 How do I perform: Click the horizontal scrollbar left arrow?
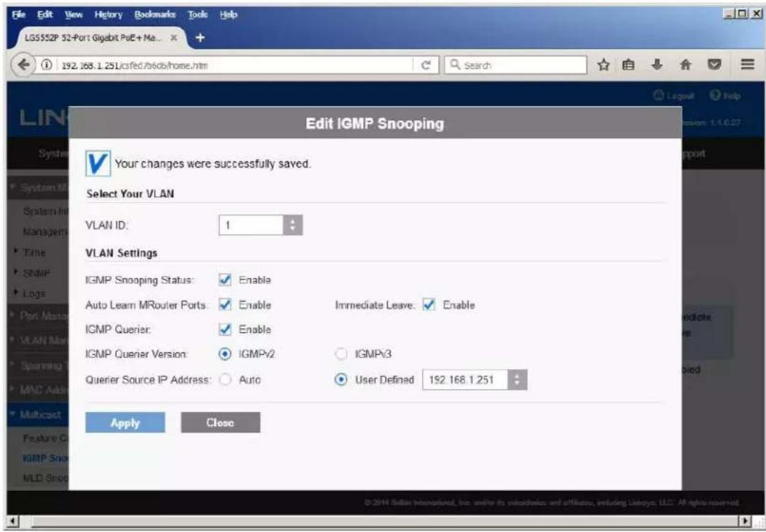coord(14,521)
